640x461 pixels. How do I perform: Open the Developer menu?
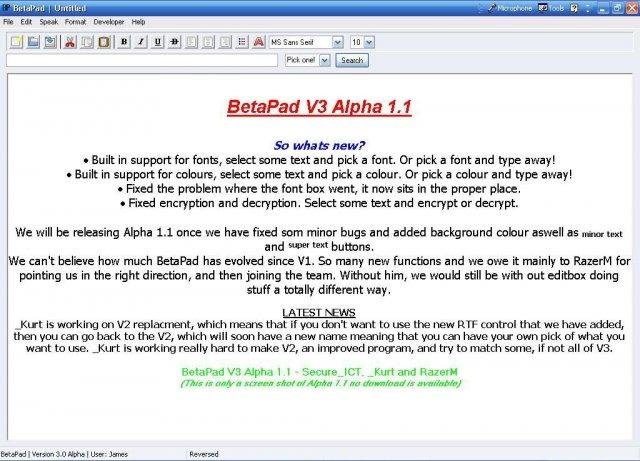tap(109, 22)
